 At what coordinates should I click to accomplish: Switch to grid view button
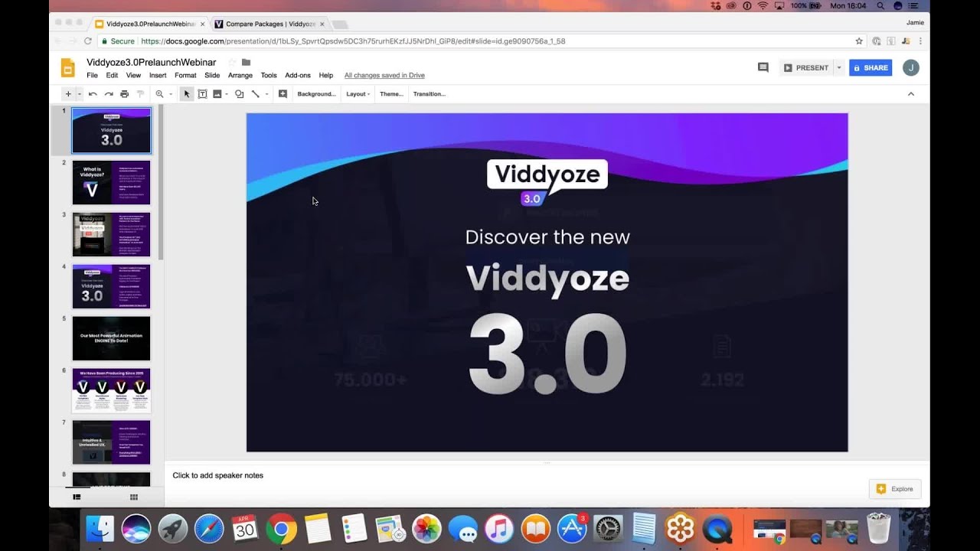[x=134, y=497]
